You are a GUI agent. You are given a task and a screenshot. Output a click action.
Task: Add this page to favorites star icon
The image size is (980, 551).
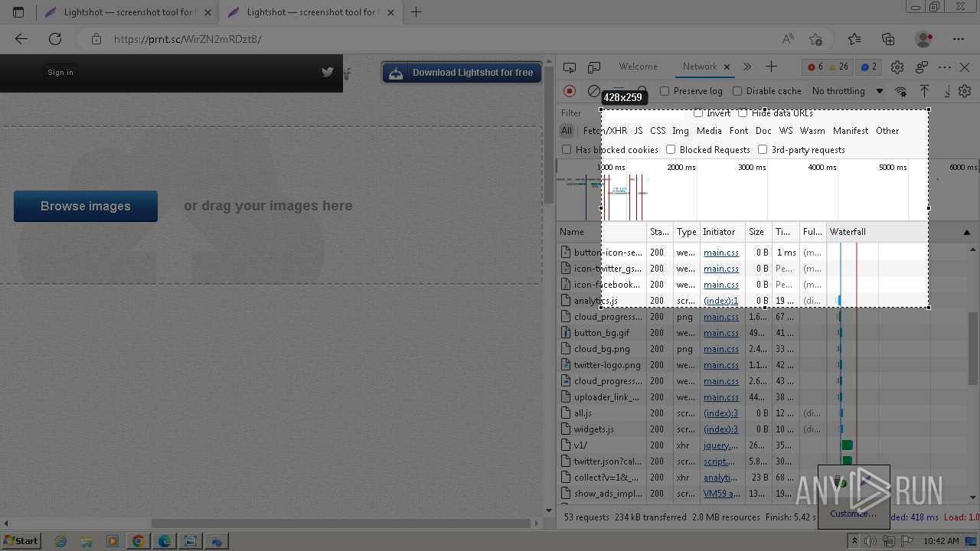coord(815,39)
